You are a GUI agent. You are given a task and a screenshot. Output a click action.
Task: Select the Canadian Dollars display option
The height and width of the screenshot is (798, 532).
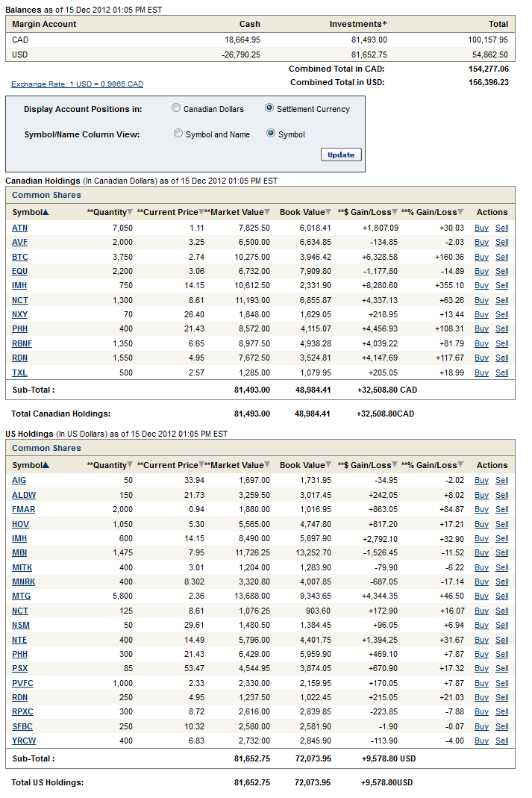pos(176,108)
